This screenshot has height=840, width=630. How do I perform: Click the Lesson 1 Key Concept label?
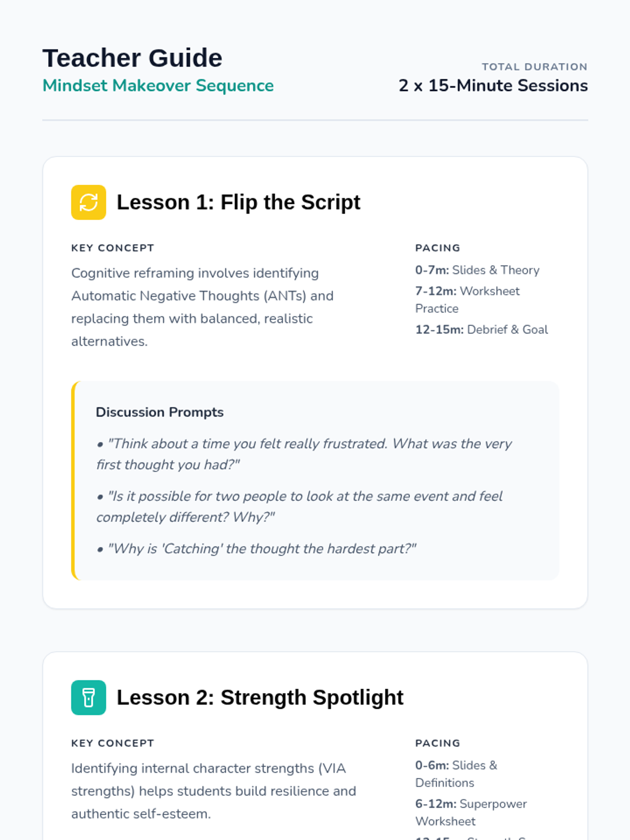tap(112, 248)
